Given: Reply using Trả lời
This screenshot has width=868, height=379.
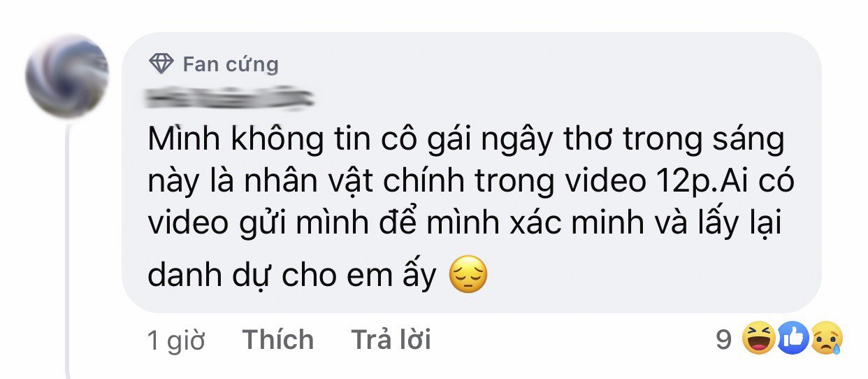Looking at the screenshot, I should tap(391, 341).
